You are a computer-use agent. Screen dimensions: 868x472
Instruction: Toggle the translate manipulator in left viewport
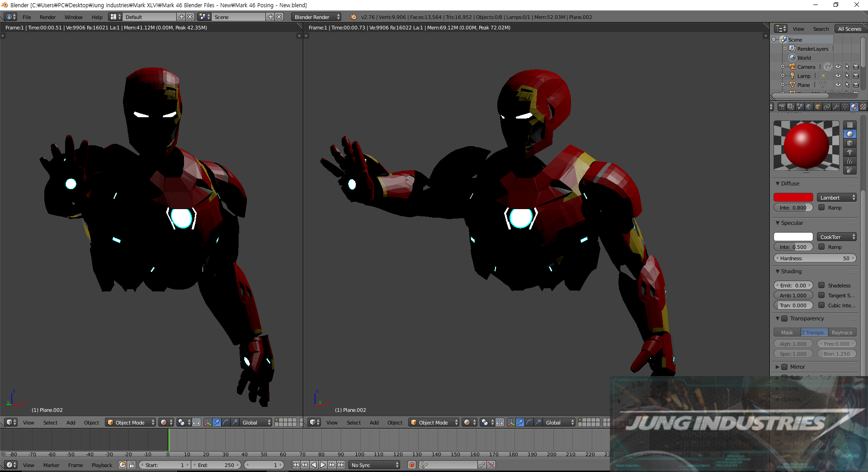[x=217, y=422]
